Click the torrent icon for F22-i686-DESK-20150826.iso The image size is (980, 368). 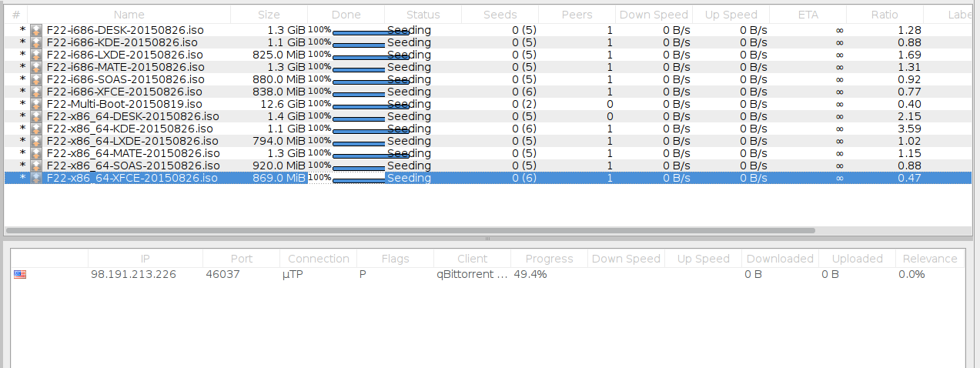36,30
